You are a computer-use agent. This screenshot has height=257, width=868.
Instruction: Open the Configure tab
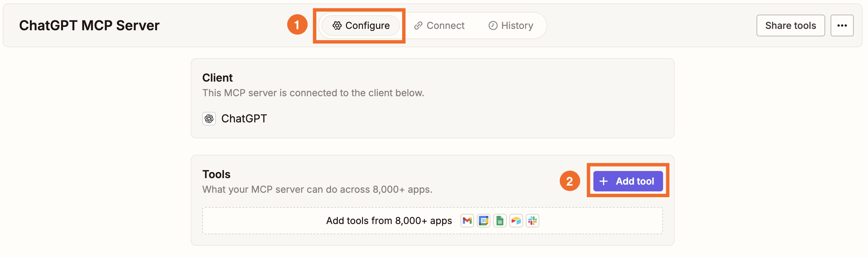361,25
